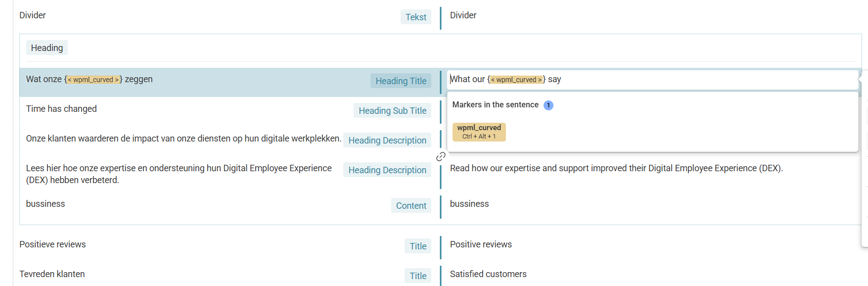Click the Heading Title label tag
The width and height of the screenshot is (868, 286).
[x=401, y=81]
